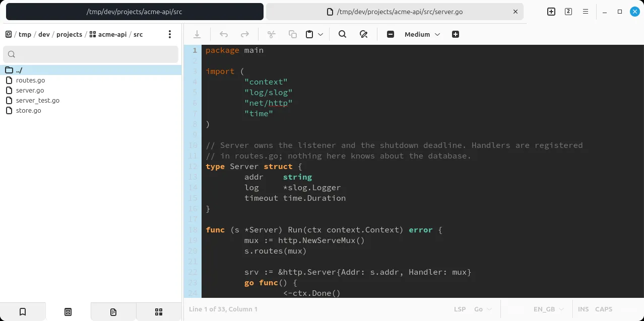The image size is (644, 321).
Task: Close the server.go tab
Action: tap(516, 12)
